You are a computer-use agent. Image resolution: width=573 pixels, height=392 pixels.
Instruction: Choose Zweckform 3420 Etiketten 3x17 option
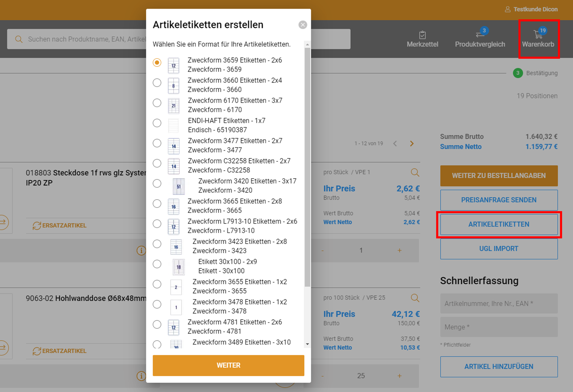pos(157,184)
